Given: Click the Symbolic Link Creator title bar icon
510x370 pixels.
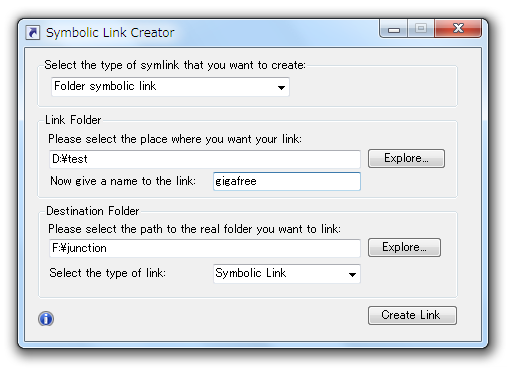Looking at the screenshot, I should (33, 33).
